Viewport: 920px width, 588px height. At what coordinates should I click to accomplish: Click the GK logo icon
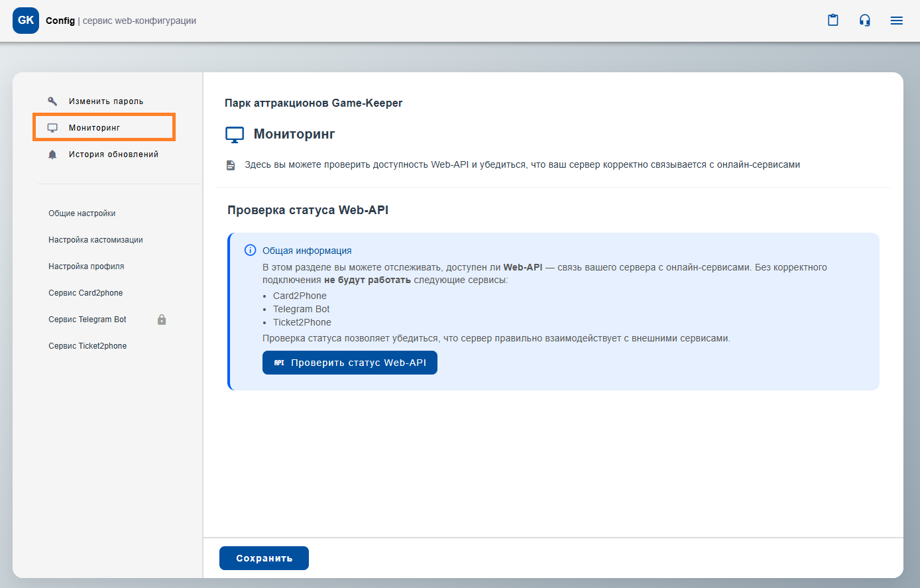tap(26, 21)
